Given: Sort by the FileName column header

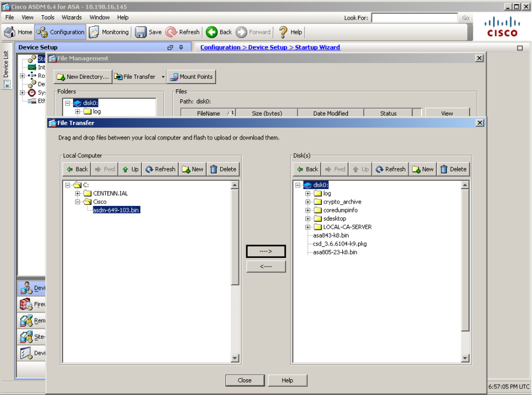Looking at the screenshot, I should [x=208, y=113].
